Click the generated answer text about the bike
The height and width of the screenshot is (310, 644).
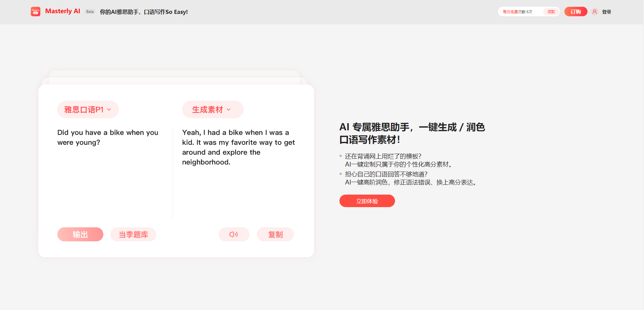238,147
